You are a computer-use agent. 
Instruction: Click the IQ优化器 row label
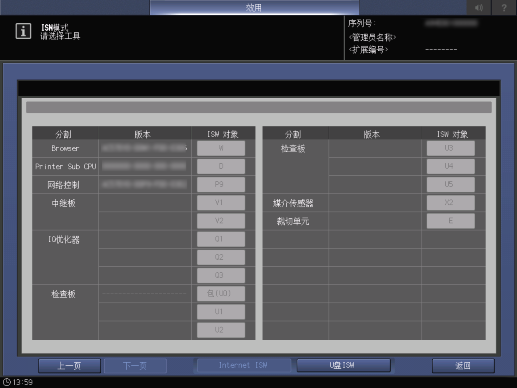coord(64,239)
